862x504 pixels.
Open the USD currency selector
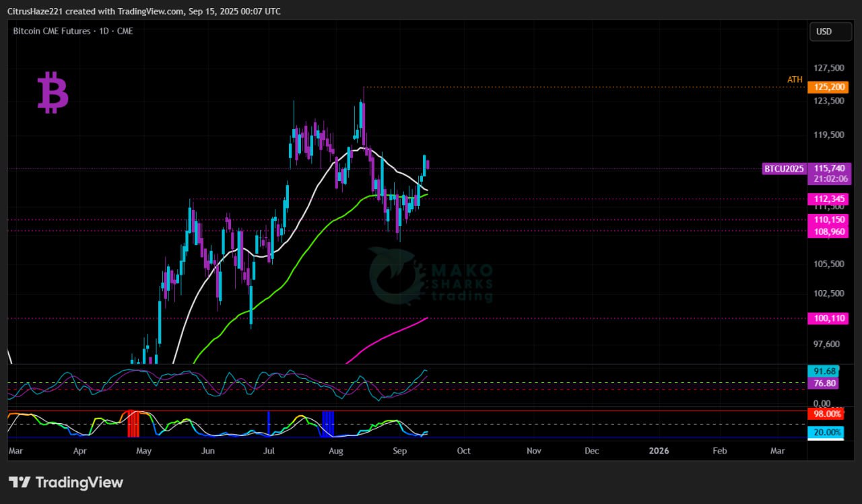tap(830, 32)
